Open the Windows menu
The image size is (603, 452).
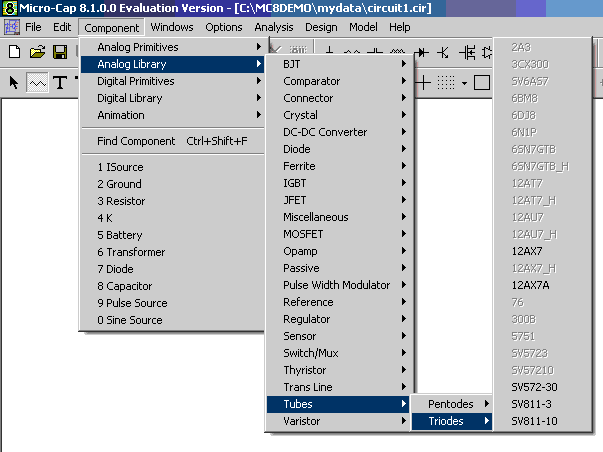click(172, 27)
